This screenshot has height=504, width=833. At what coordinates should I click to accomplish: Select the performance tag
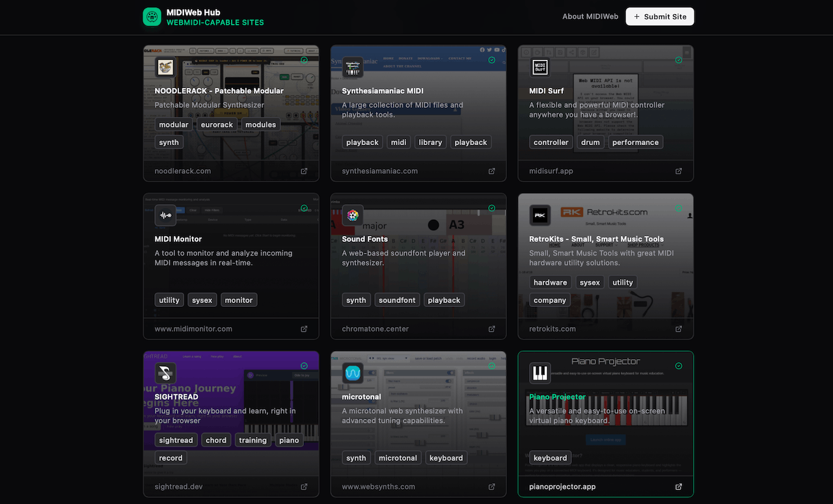click(635, 142)
